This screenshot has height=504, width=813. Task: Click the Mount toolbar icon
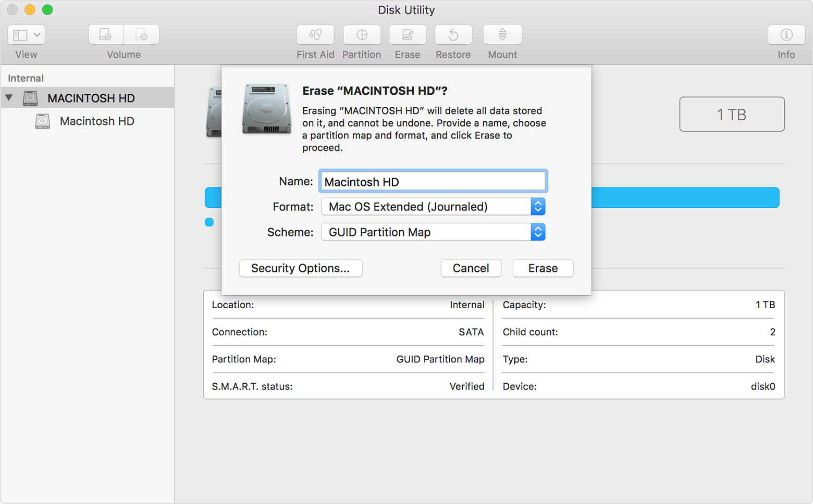point(502,35)
